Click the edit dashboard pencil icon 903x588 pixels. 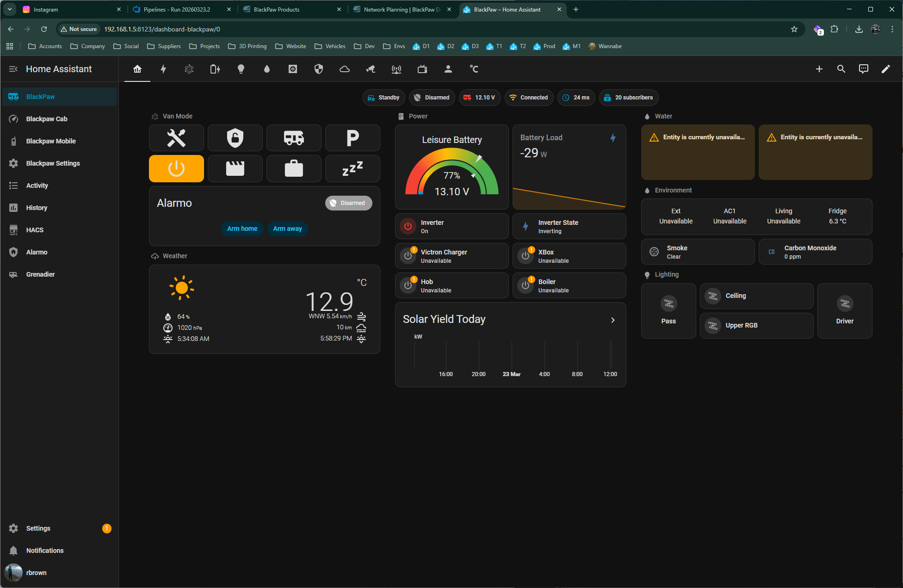885,69
